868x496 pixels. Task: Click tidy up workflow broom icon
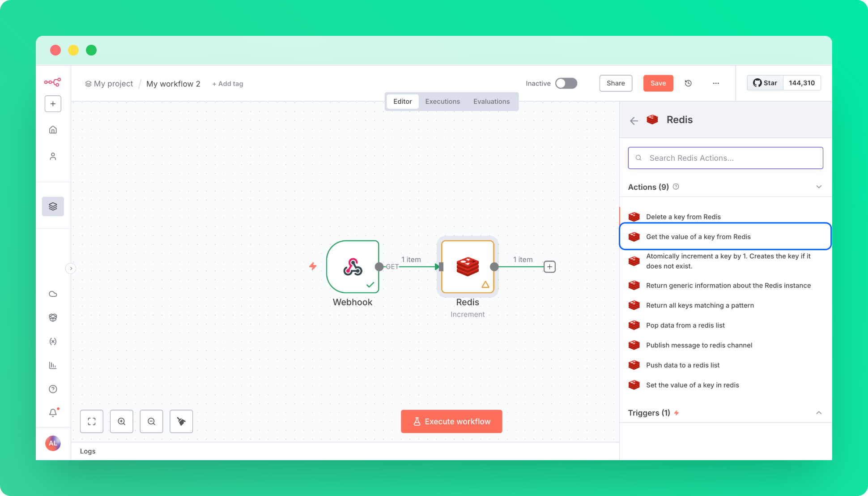(x=181, y=421)
